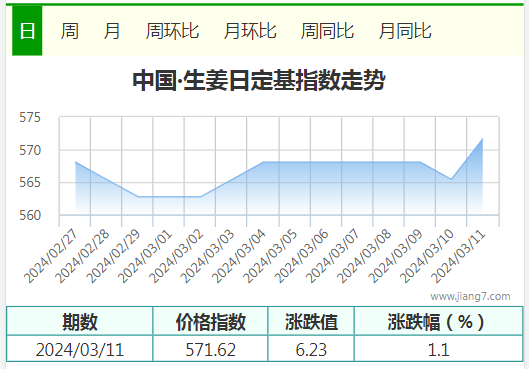
Task: Switch to the 月 monthly tab
Action: (112, 31)
